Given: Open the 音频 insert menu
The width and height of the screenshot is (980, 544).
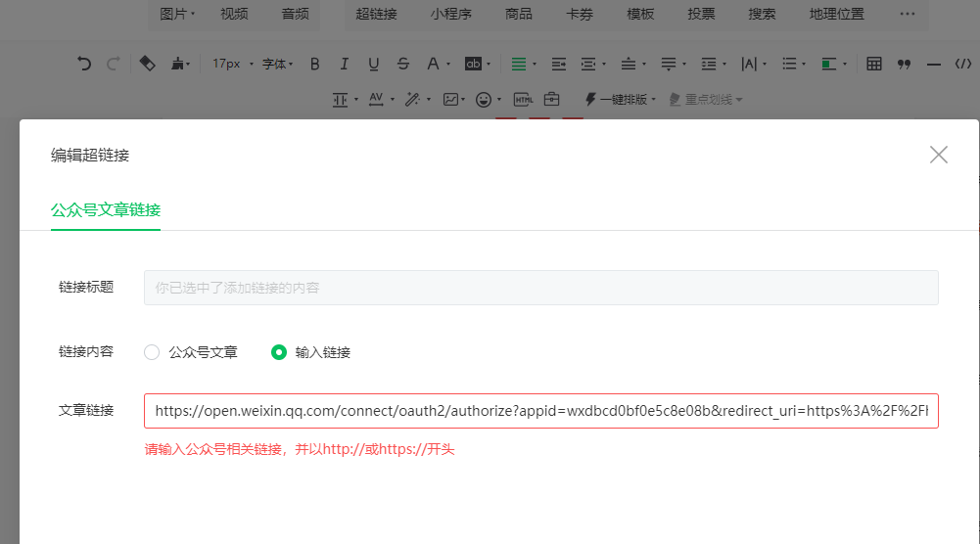Looking at the screenshot, I should 295,14.
